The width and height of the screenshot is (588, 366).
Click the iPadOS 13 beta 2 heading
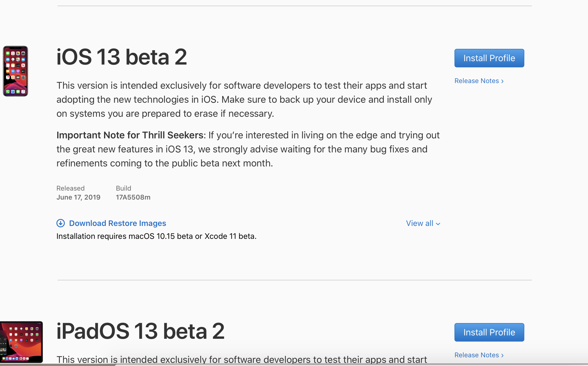click(x=140, y=331)
